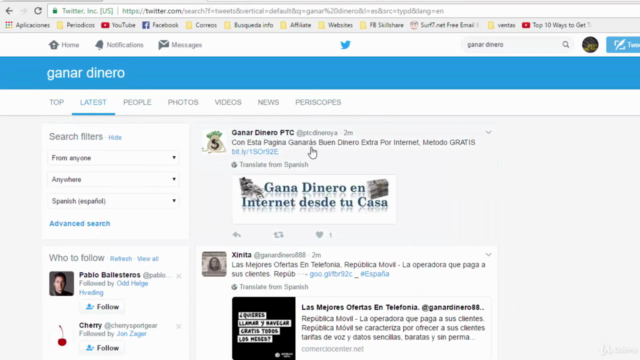Image resolution: width=640 pixels, height=360 pixels.
Task: Open the bit.ly/1SOr92E link
Action: pos(255,151)
